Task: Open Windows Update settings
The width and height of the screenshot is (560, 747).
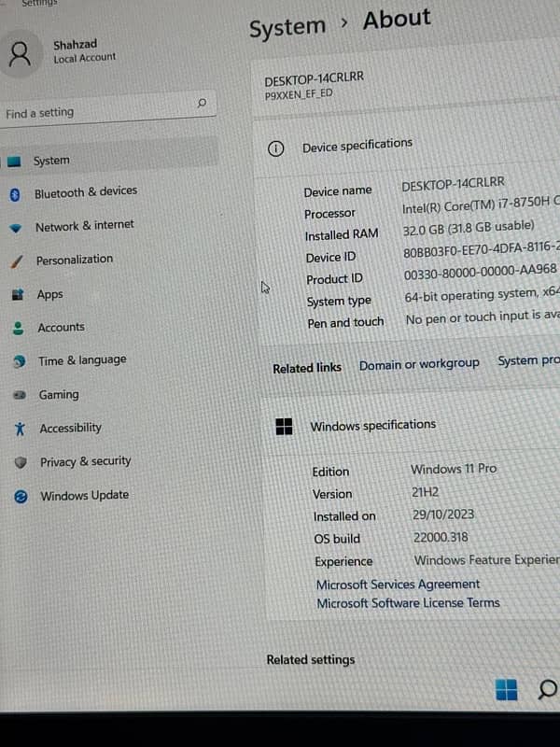Action: coord(84,496)
